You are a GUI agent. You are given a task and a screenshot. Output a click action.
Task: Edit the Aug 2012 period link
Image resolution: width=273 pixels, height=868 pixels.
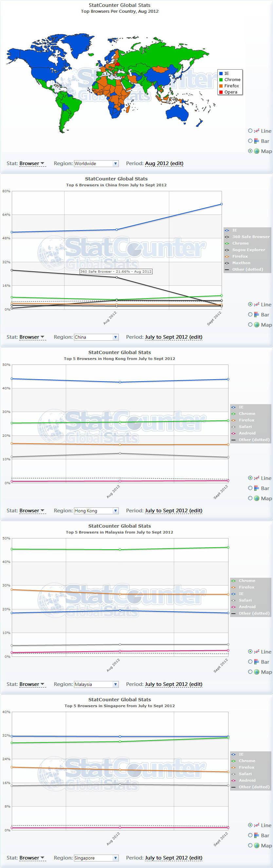pyautogui.click(x=164, y=163)
